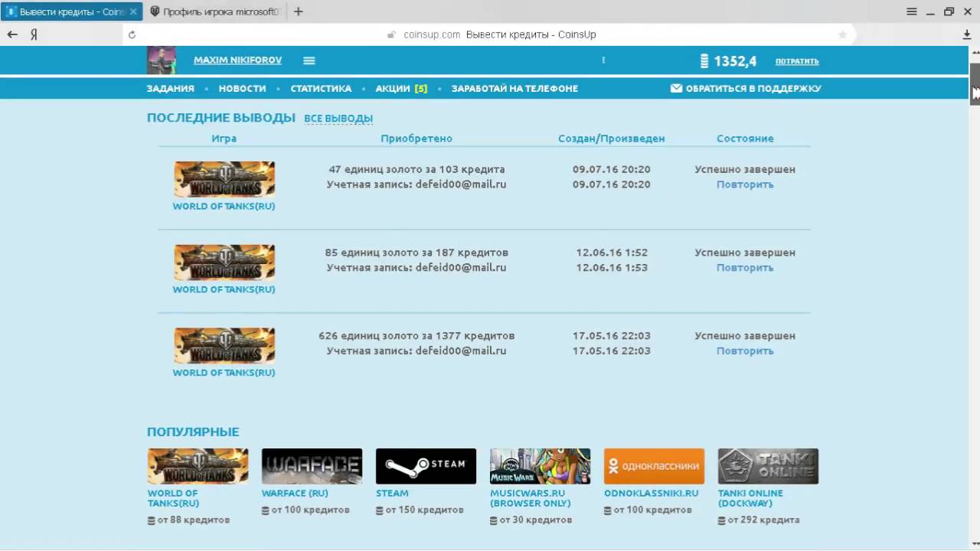
Task: Reload the page with refresh icon
Action: pos(132,34)
